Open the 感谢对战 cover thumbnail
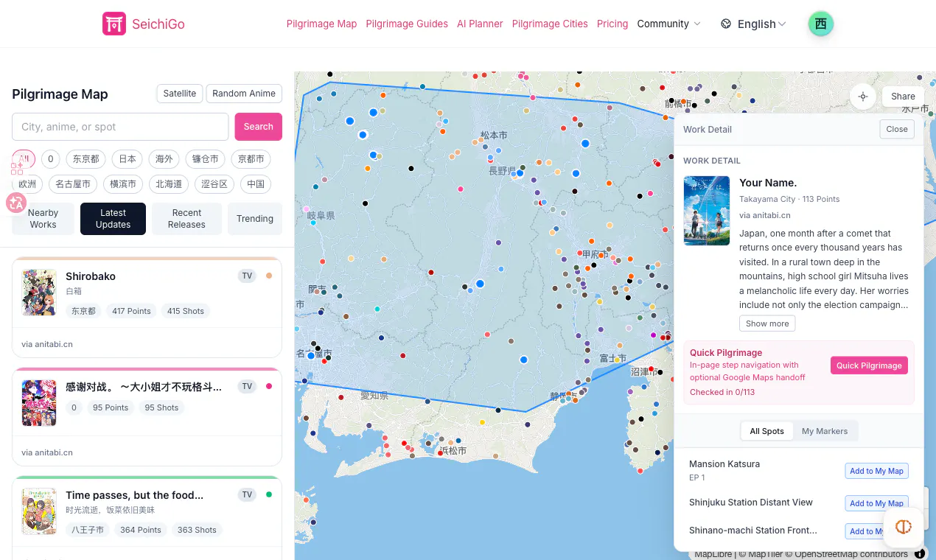Image resolution: width=936 pixels, height=560 pixels. point(39,402)
